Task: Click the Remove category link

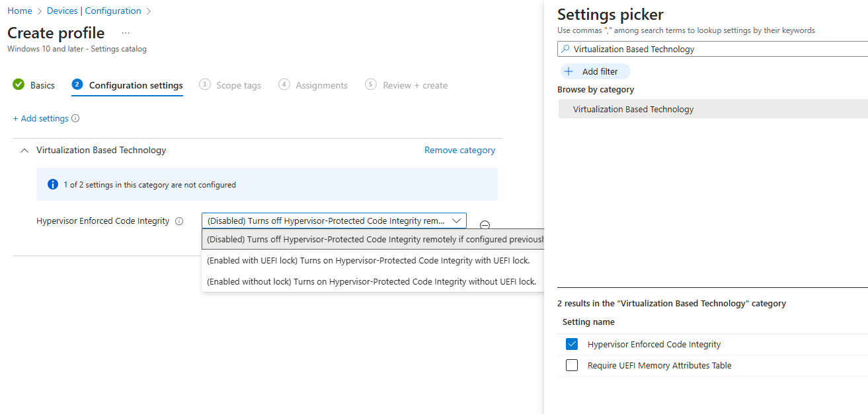Action: [x=459, y=150]
